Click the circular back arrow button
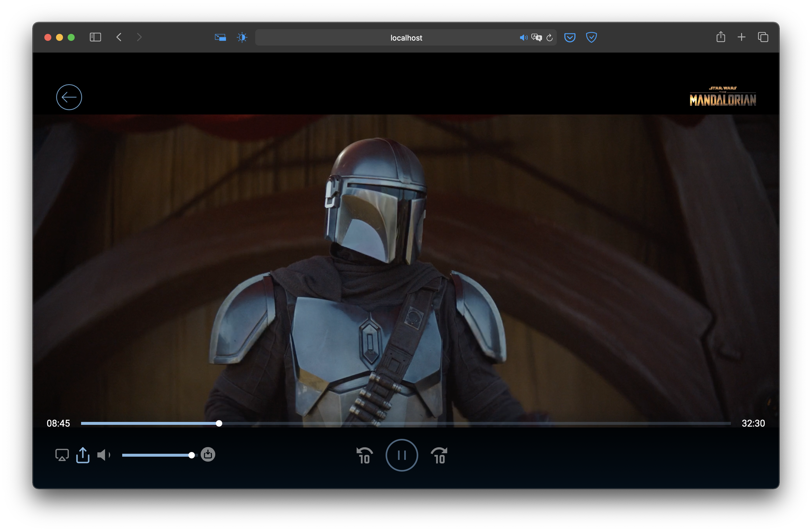The width and height of the screenshot is (812, 532). tap(69, 97)
